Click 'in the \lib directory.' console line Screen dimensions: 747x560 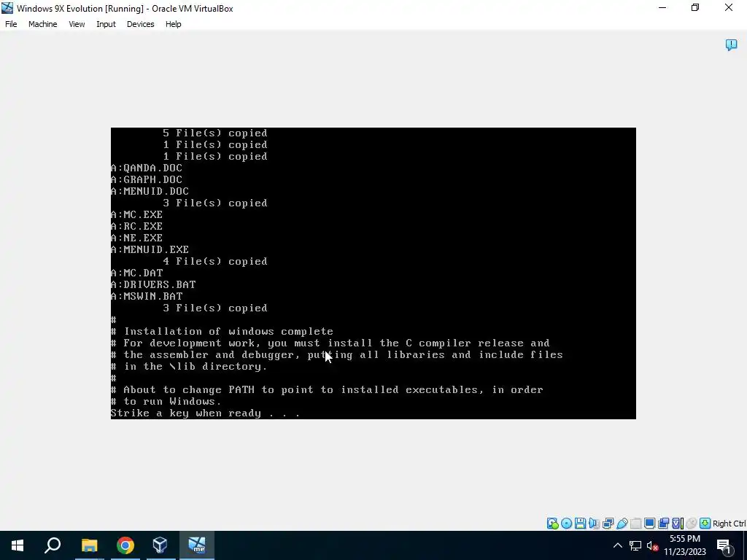[189, 366]
